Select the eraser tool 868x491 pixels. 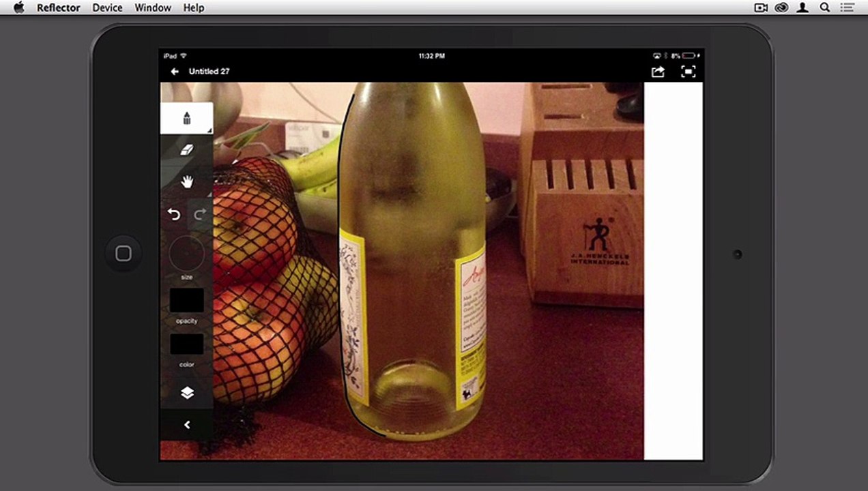click(x=186, y=150)
